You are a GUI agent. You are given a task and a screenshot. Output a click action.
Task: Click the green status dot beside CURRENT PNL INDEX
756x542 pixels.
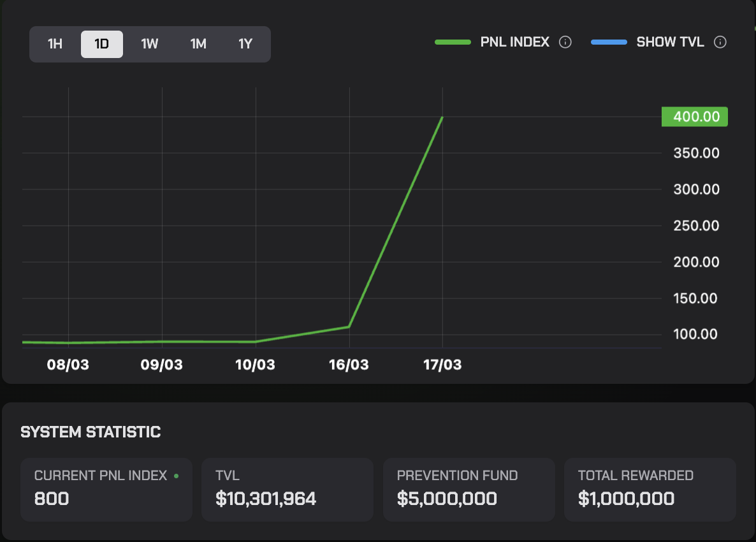(x=177, y=475)
